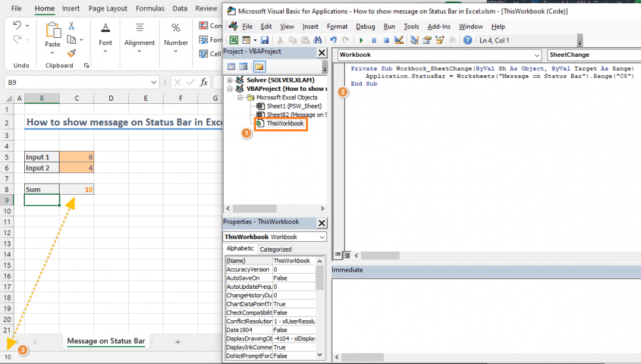This screenshot has width=641, height=364.
Task: Select the Alphabetic properties tab
Action: click(240, 248)
